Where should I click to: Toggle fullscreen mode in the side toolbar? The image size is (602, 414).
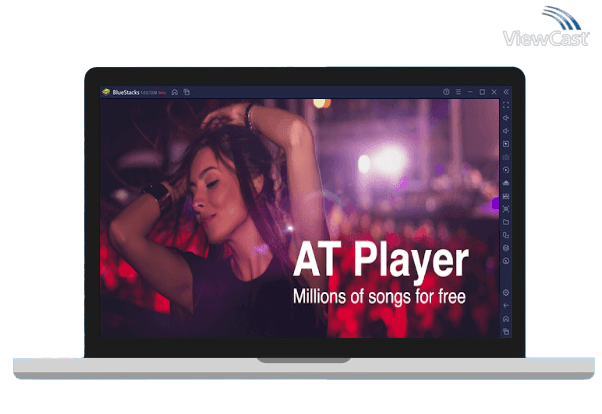pyautogui.click(x=506, y=105)
